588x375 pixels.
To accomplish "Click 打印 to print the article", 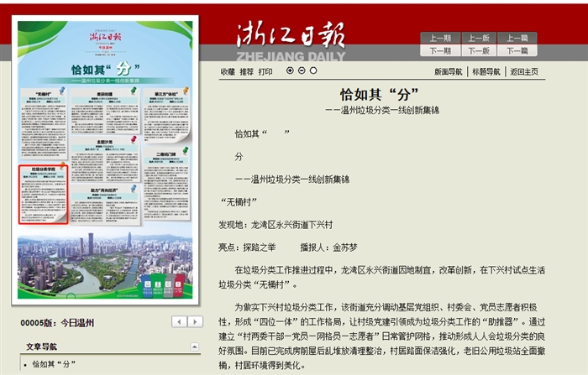I will pyautogui.click(x=265, y=72).
